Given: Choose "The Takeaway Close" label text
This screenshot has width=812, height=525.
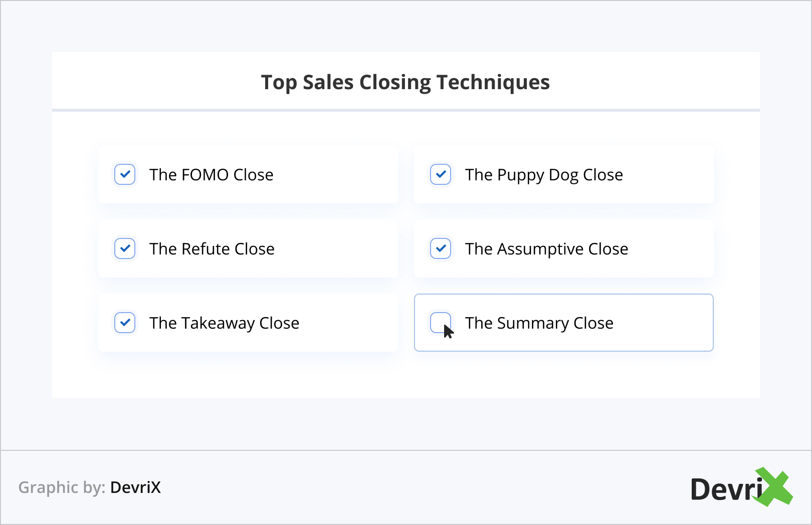Looking at the screenshot, I should pos(224,323).
